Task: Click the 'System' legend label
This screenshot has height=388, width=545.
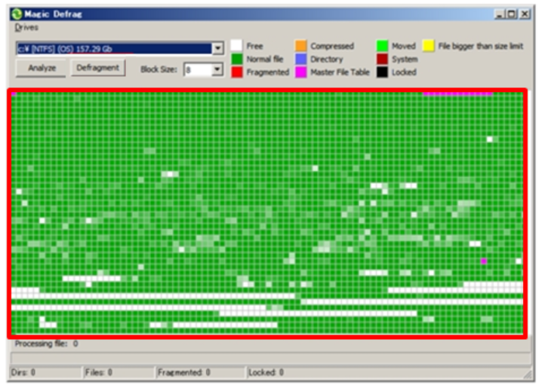Action: click(x=405, y=59)
